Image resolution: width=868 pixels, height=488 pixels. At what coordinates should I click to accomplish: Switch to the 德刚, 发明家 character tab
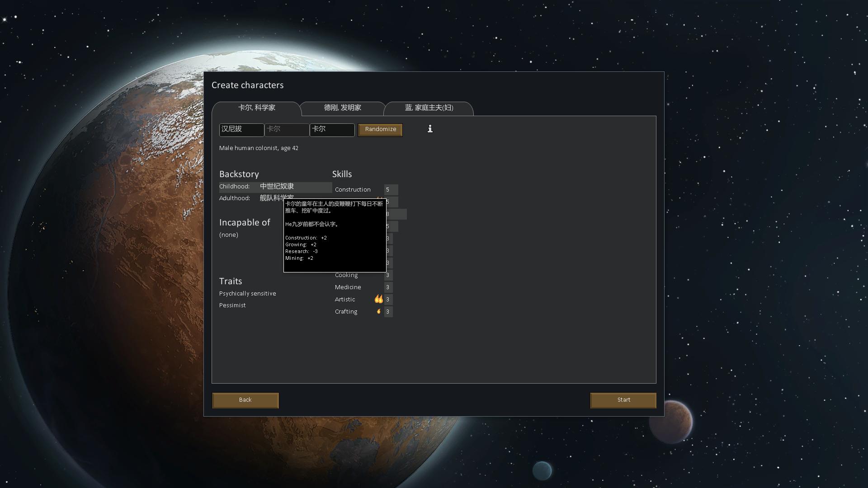coord(342,108)
